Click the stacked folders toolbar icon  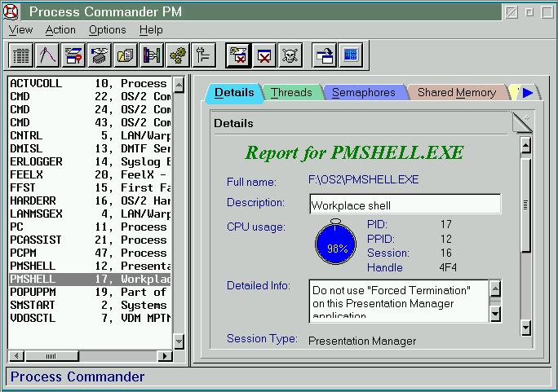[x=125, y=55]
